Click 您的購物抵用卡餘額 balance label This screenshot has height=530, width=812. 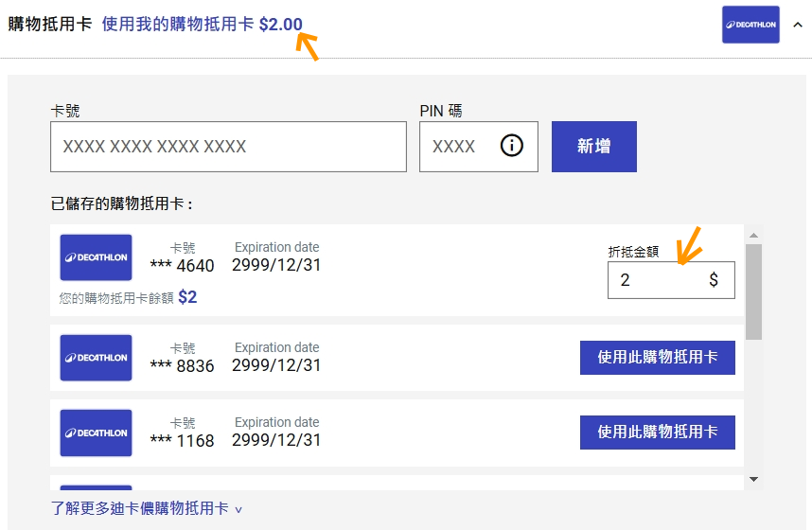116,298
